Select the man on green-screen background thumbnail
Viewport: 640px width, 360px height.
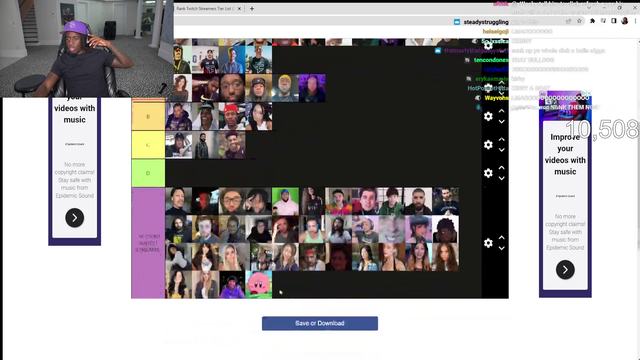coord(285,201)
